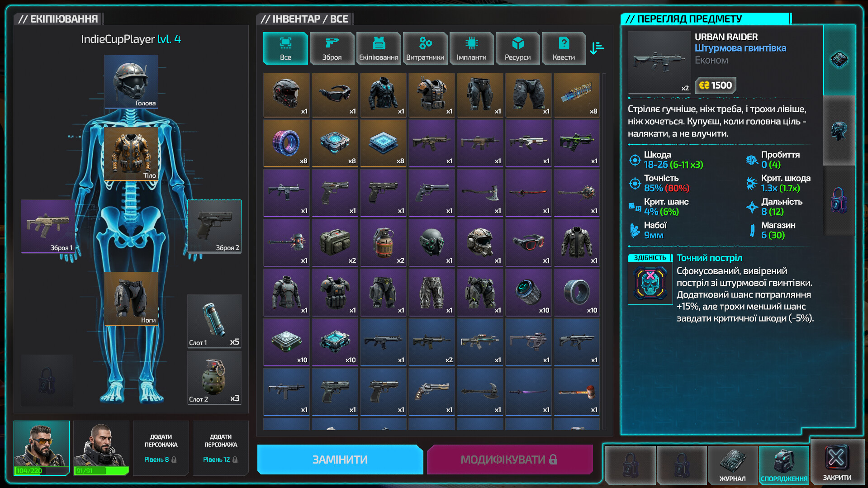Click ДОДАТИ ПЕРСОНАЖА slot for Рівень 8

click(161, 448)
